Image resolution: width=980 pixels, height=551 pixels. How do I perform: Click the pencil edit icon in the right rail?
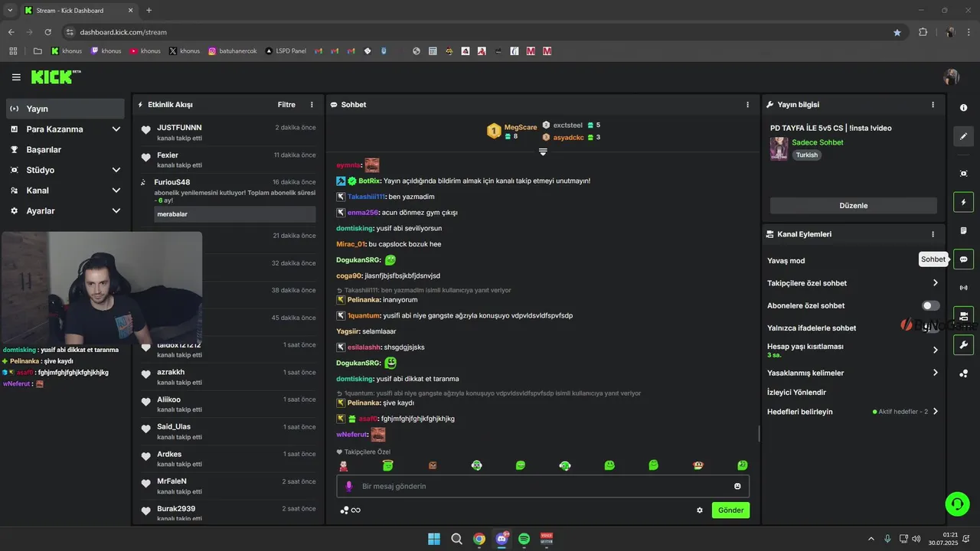(963, 136)
